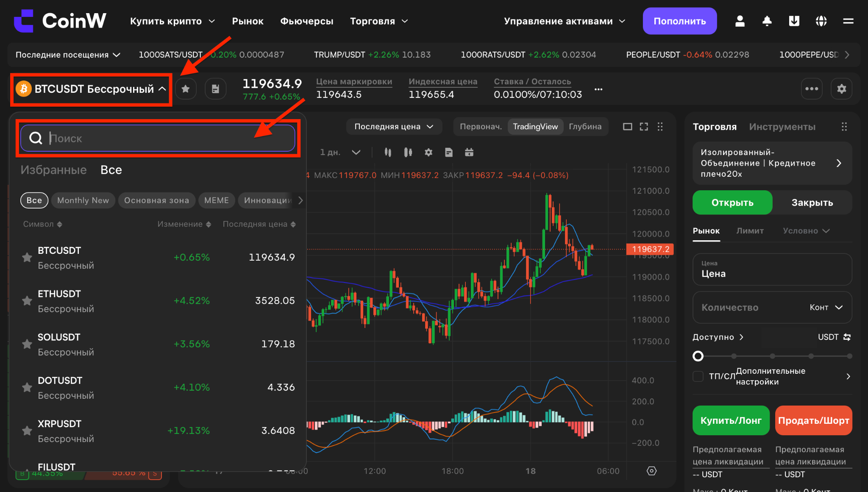Go to Фьючерсы page
The width and height of the screenshot is (868, 492).
306,21
